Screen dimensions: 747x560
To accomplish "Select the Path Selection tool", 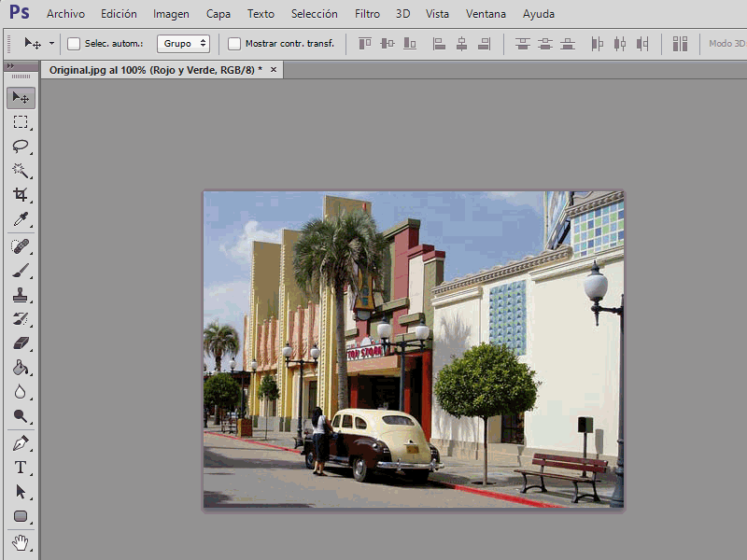I will pyautogui.click(x=21, y=492).
